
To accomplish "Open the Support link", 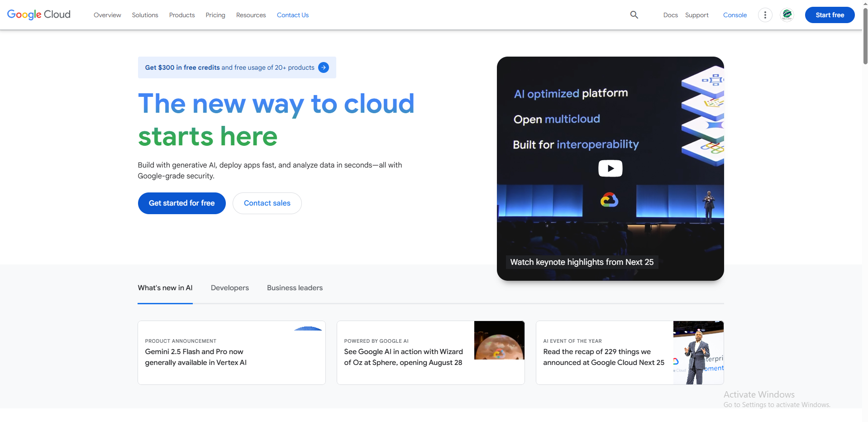I will [696, 15].
